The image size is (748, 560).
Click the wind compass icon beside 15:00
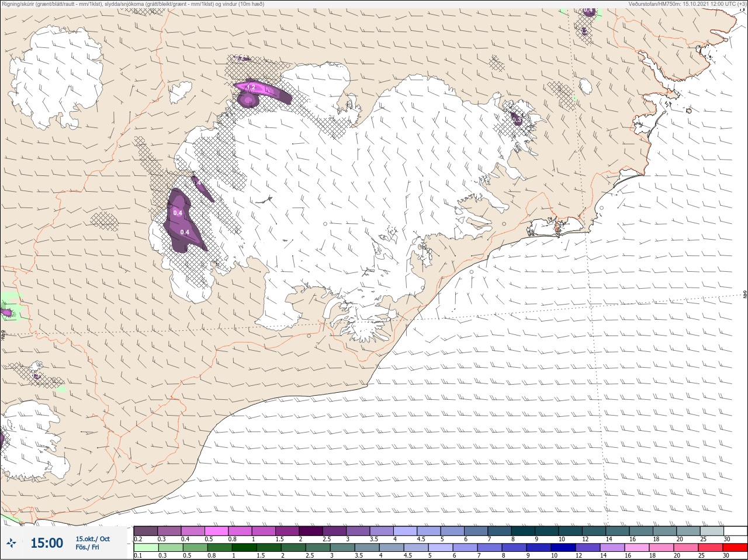tap(11, 544)
